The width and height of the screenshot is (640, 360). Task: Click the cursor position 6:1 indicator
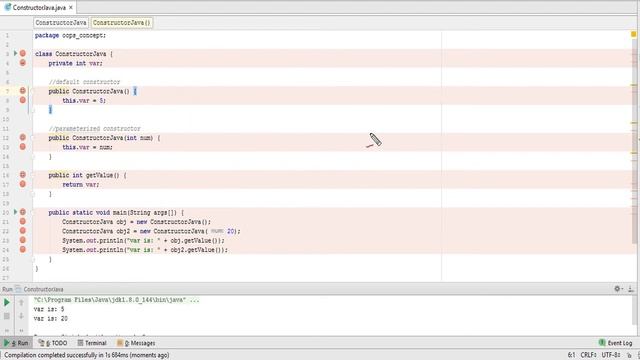[x=571, y=355]
